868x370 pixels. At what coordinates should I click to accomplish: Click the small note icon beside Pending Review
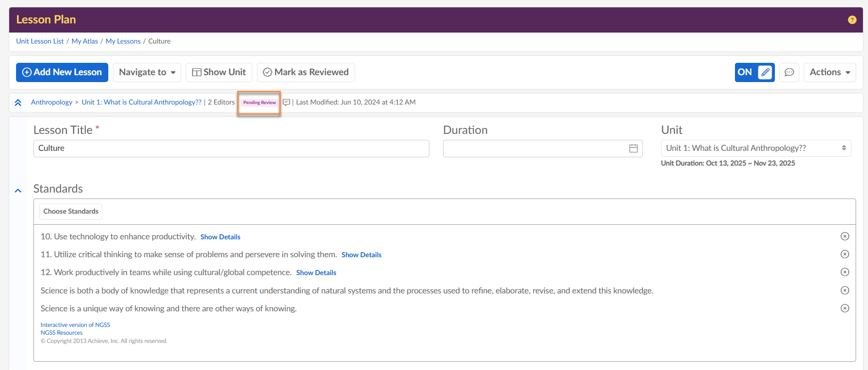[x=286, y=102]
